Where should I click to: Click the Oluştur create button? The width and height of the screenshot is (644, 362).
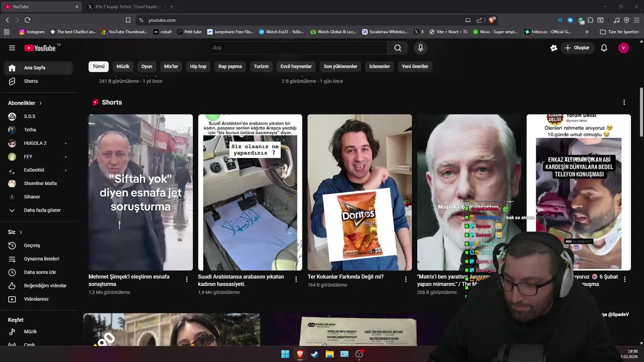(577, 48)
